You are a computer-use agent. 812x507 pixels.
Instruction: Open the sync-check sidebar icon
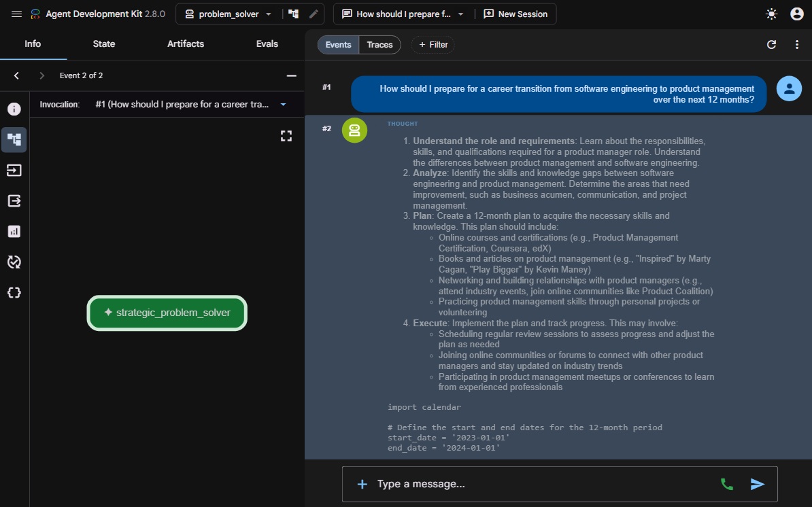(x=14, y=262)
